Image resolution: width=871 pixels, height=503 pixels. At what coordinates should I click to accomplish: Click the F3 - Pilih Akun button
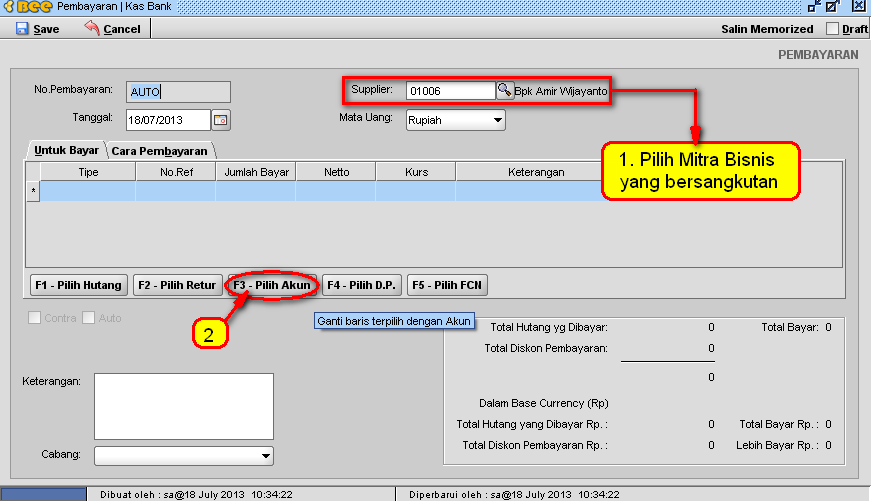(x=272, y=285)
